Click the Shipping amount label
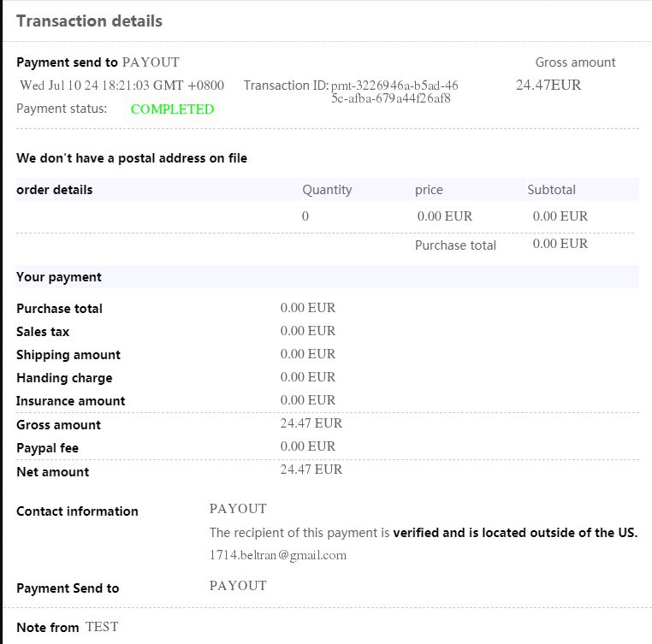The height and width of the screenshot is (644, 652). tap(68, 355)
